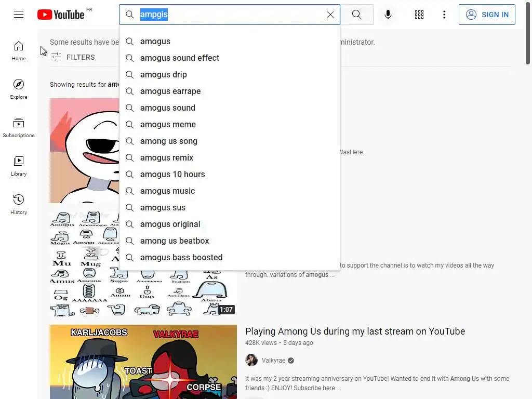This screenshot has height=399, width=532.
Task: Open the KARLJACOBS VALKYRAE video thumbnail
Action: coord(143,362)
